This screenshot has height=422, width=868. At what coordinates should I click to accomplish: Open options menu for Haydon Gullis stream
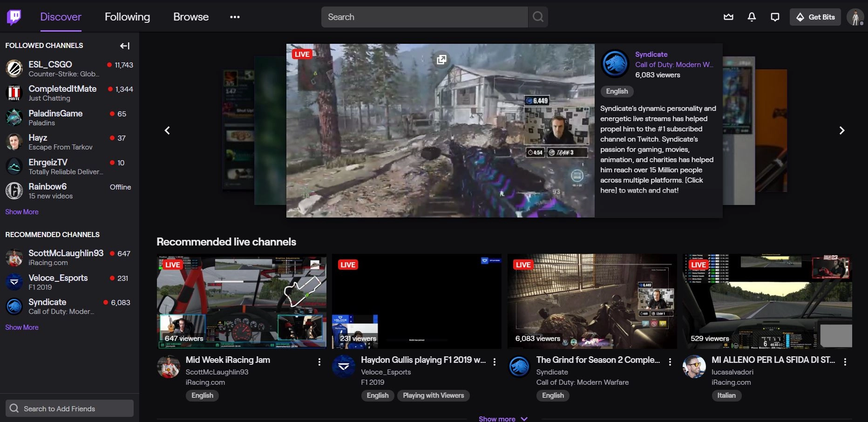pos(495,362)
